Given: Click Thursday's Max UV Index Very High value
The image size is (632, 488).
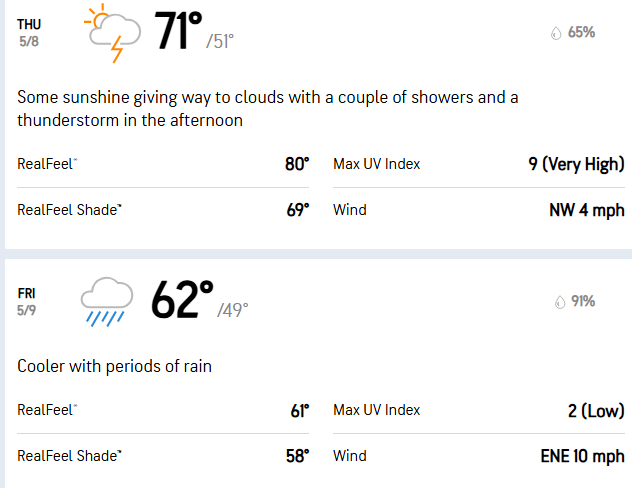Looking at the screenshot, I should (576, 164).
